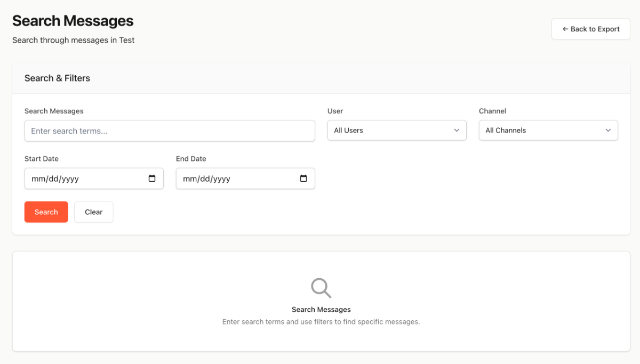The image size is (640, 364).
Task: Click the 'End Date' field label
Action: pyautogui.click(x=191, y=158)
